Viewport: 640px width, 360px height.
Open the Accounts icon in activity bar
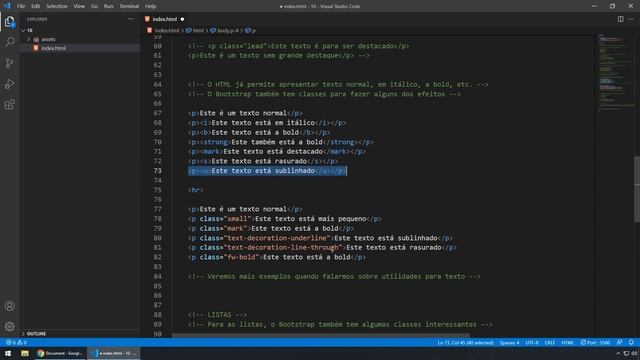[x=9, y=306]
